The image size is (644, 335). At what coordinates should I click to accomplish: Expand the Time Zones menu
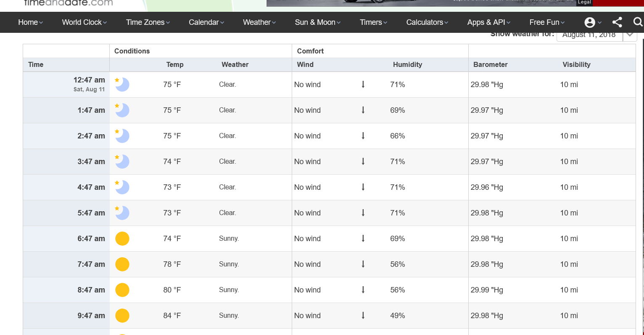148,22
